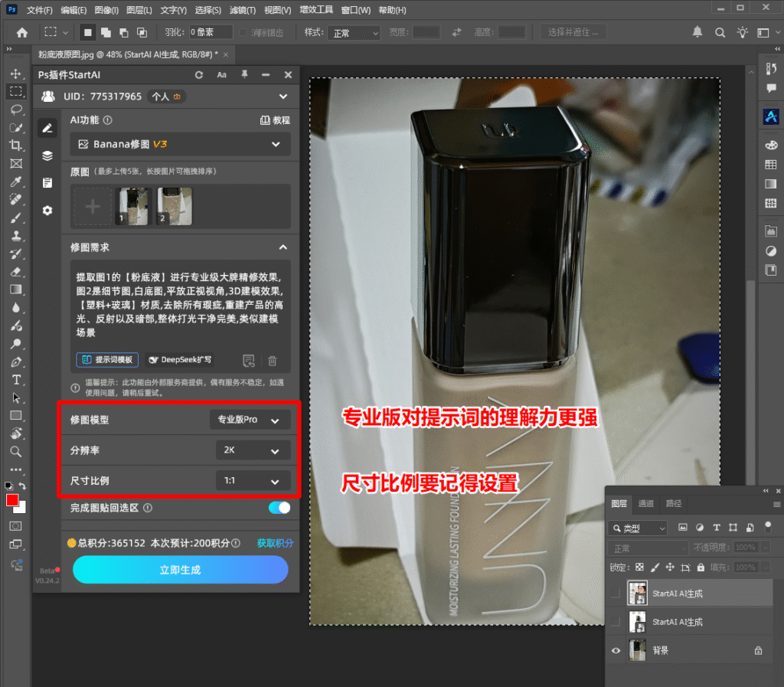Select the Zoom tool in toolbar
Viewport: 784px width, 687px height.
click(x=16, y=452)
